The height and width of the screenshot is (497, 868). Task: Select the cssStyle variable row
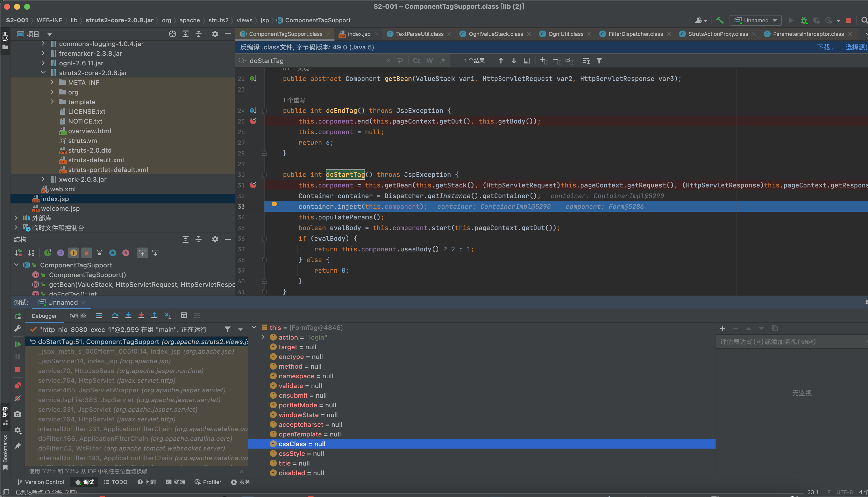(482, 453)
